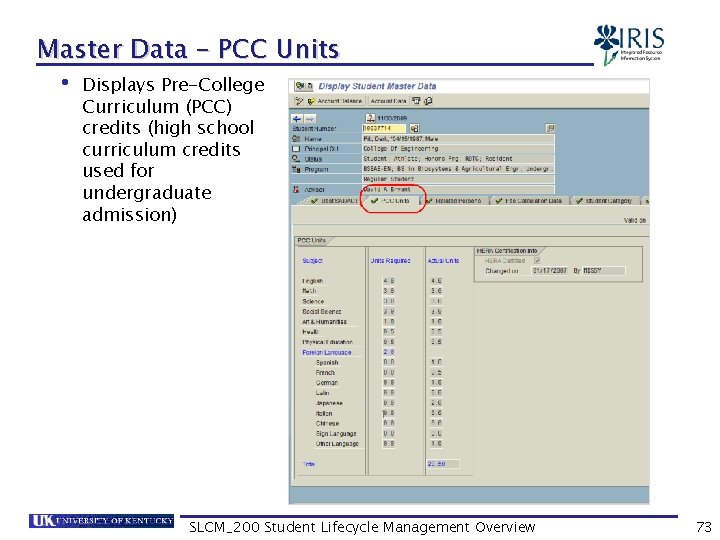Click the advisor name field

[x=458, y=189]
